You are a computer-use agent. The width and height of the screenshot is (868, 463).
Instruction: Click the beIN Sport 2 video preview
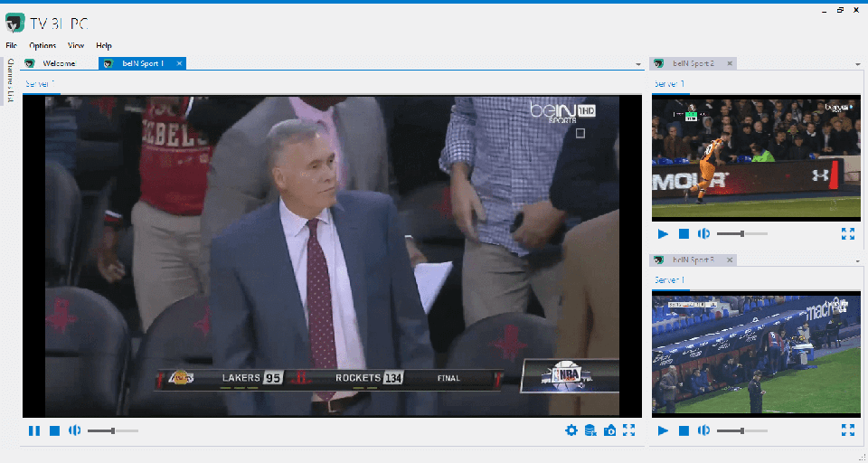pyautogui.click(x=756, y=158)
